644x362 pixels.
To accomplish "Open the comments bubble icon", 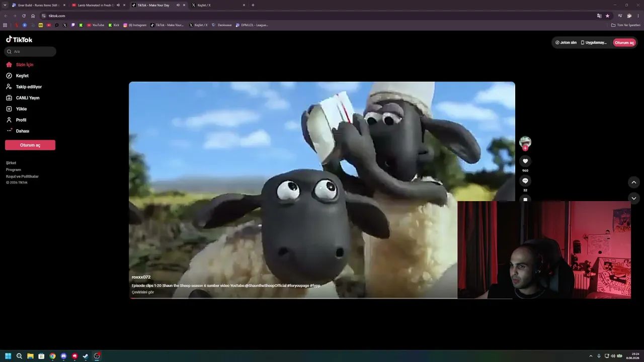I will pos(525,180).
